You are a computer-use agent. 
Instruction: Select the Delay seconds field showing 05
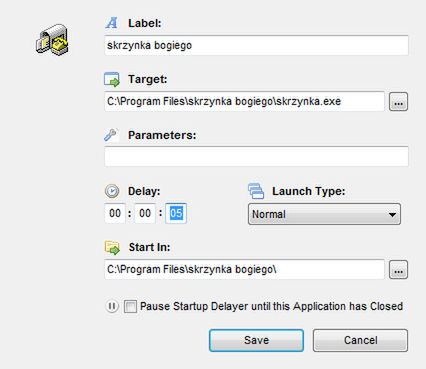coord(176,213)
